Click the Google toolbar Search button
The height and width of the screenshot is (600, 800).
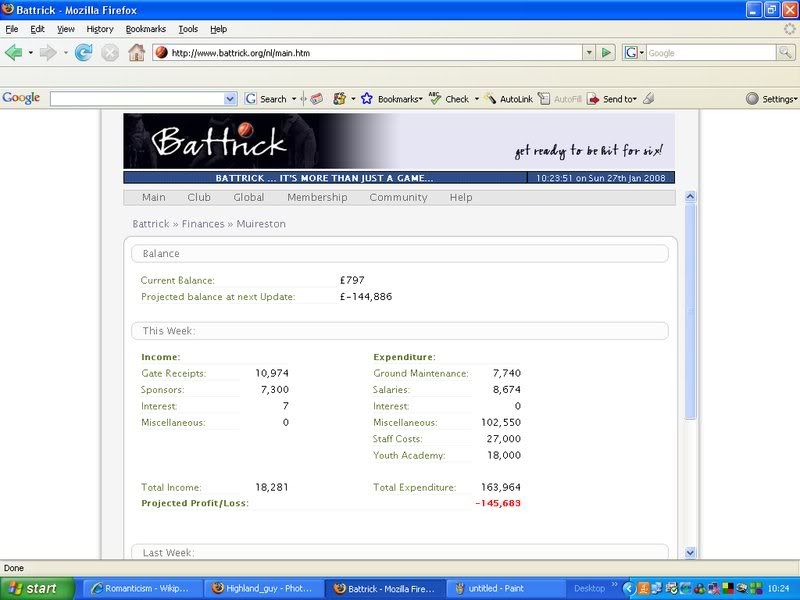pyautogui.click(x=265, y=99)
